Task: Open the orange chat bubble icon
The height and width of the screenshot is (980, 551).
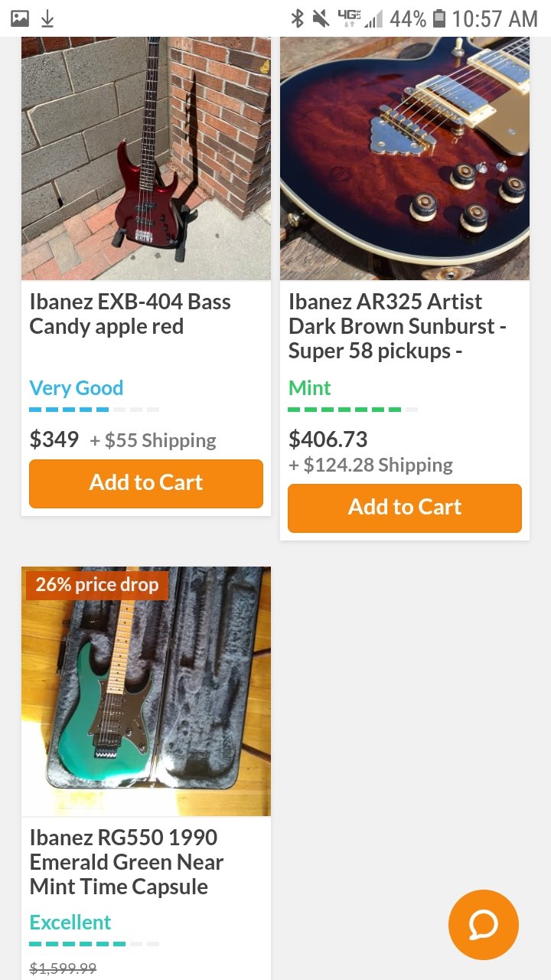Action: pyautogui.click(x=484, y=925)
